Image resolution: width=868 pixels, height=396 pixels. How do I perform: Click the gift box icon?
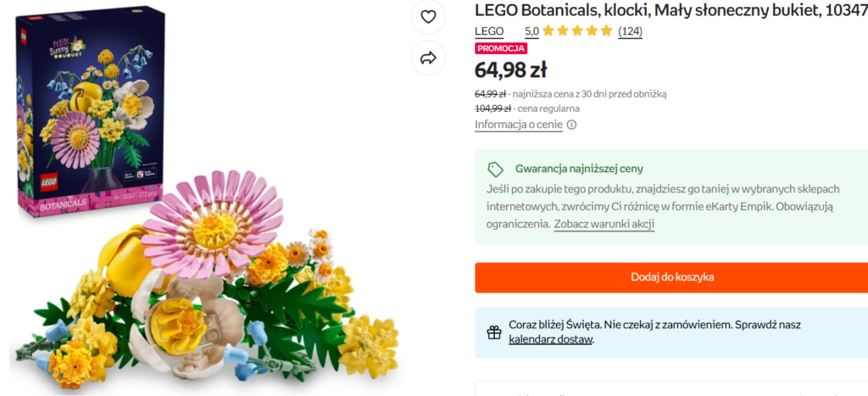pos(493,332)
